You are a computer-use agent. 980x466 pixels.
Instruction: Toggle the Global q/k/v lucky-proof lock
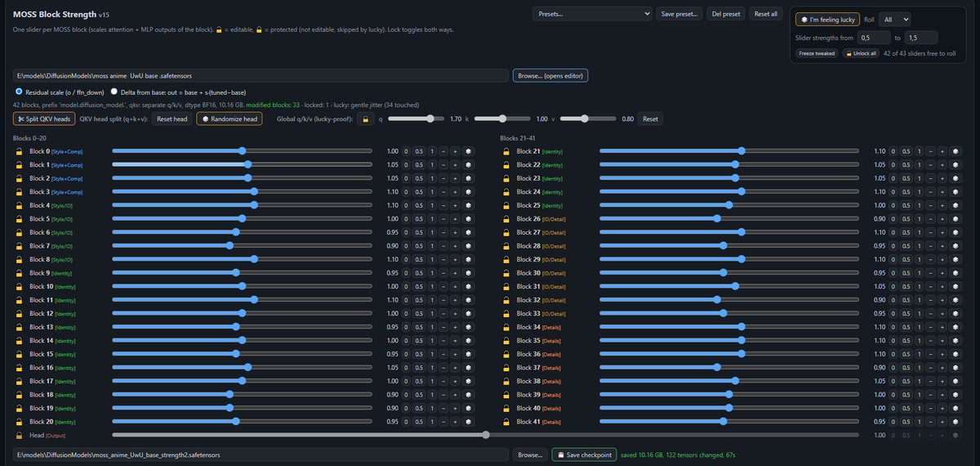click(365, 119)
